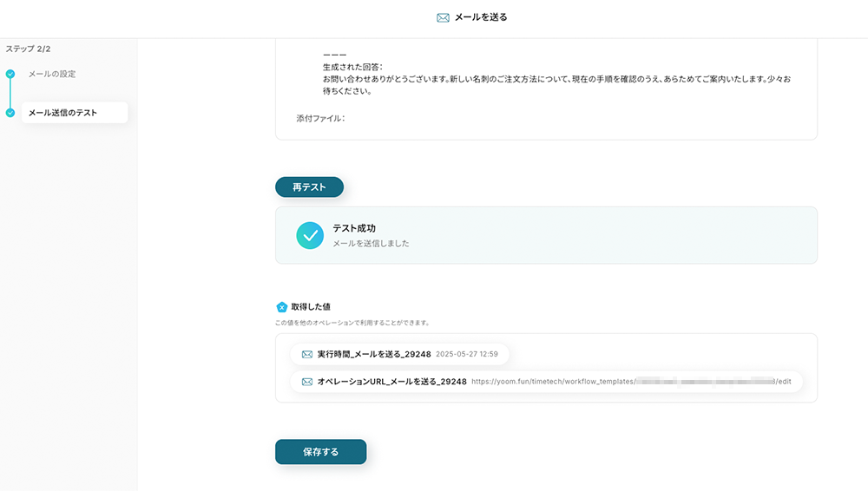This screenshot has width=868, height=491.
Task: Click the ステップ 2/2 progress label
Action: click(x=28, y=49)
